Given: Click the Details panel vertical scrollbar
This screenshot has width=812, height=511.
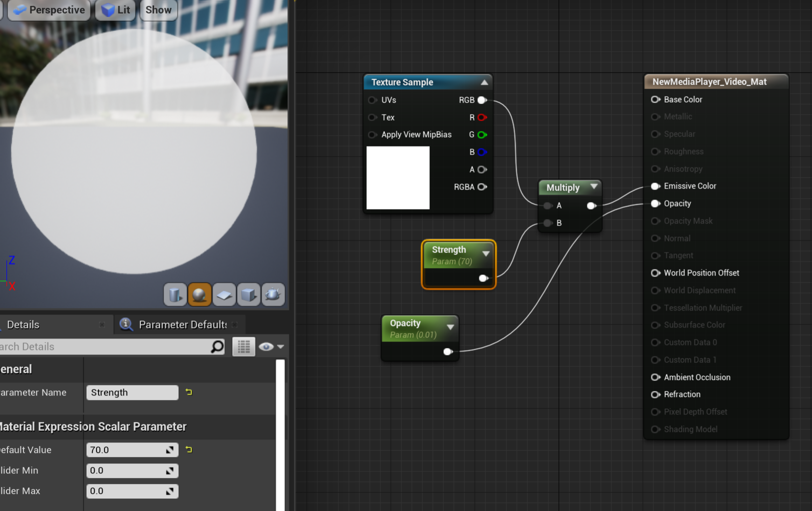Looking at the screenshot, I should click(x=280, y=435).
